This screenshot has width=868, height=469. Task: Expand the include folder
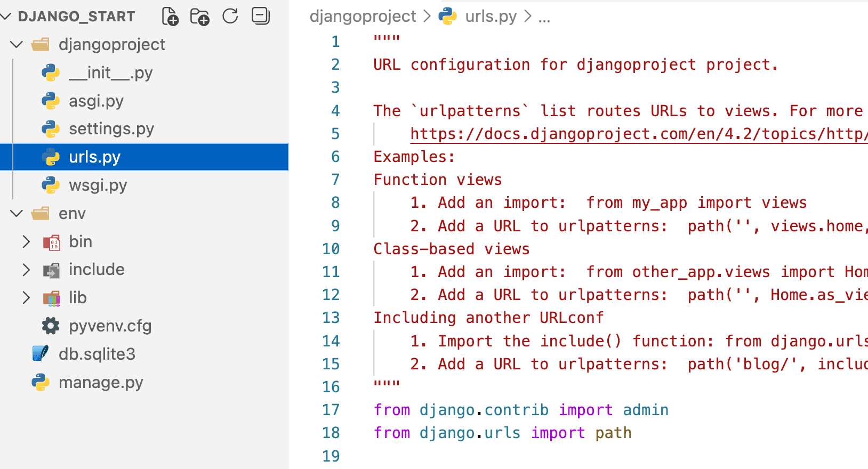[26, 270]
